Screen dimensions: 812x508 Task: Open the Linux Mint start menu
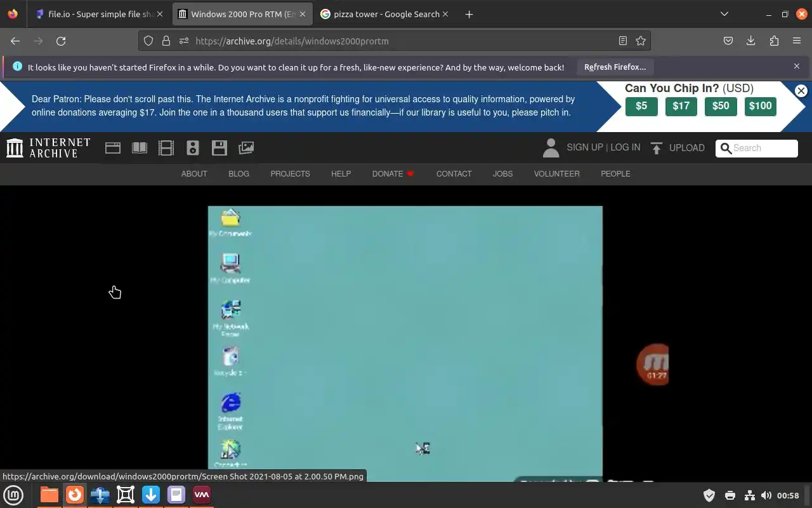point(13,495)
